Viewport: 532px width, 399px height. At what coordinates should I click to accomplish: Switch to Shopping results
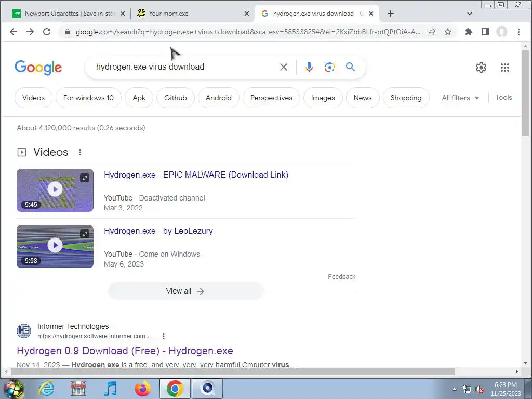tap(406, 98)
